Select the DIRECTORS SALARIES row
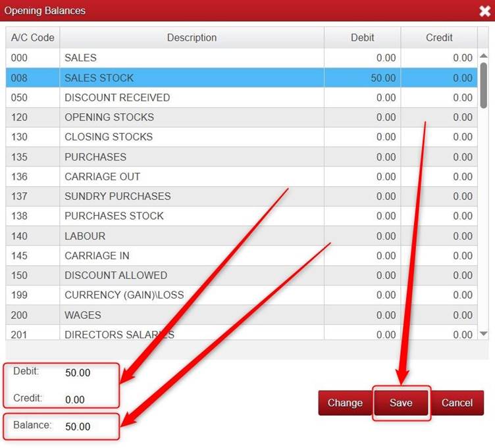This screenshot has width=495, height=448. [x=242, y=332]
